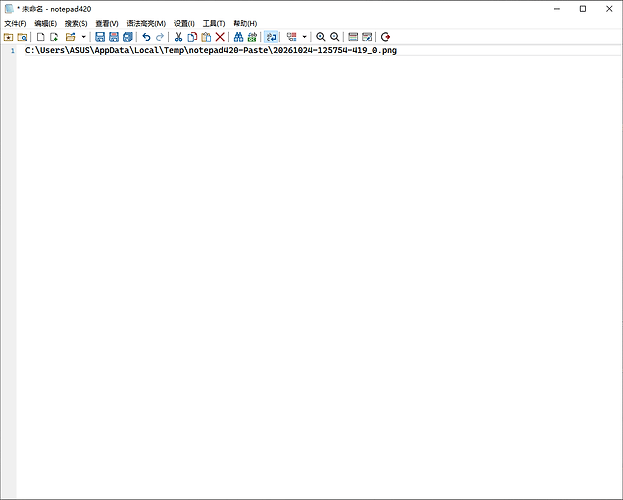The width and height of the screenshot is (623, 500).
Task: Redo the last undone edit
Action: coord(160,37)
